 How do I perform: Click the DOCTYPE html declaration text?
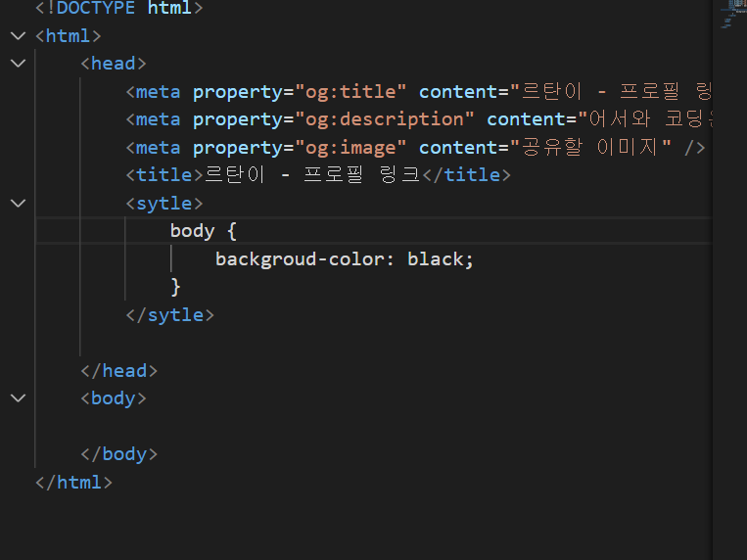tap(119, 8)
